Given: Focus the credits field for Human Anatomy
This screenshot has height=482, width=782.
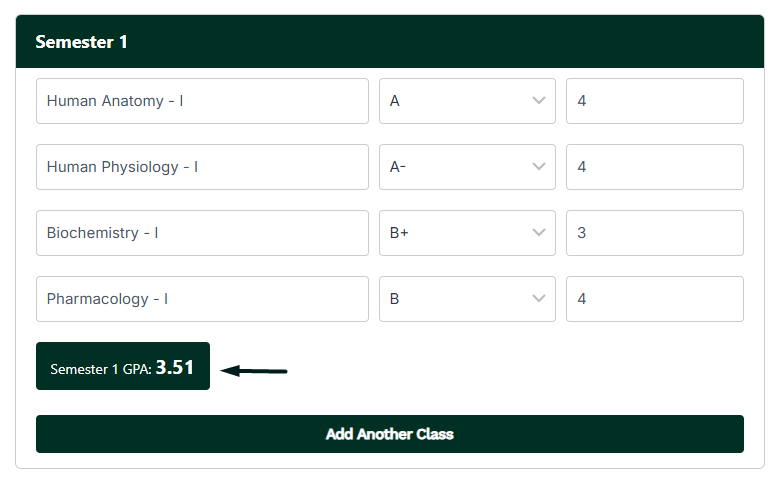Looking at the screenshot, I should 654,101.
